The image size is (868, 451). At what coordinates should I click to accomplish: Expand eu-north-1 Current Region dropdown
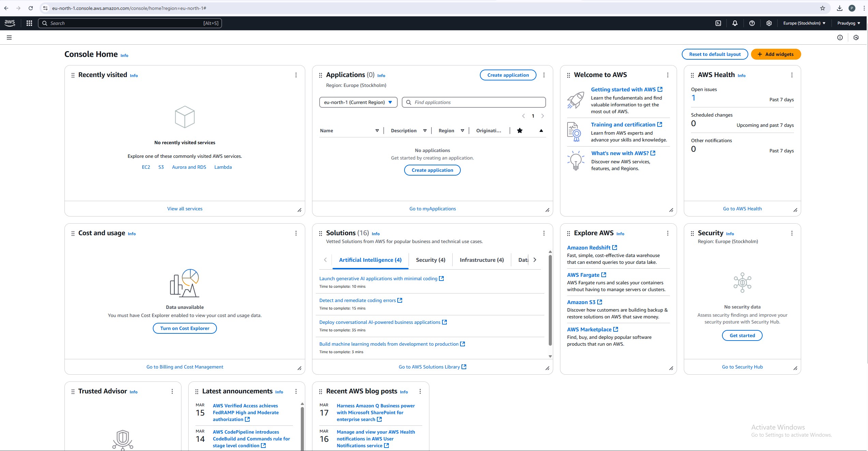coord(358,102)
